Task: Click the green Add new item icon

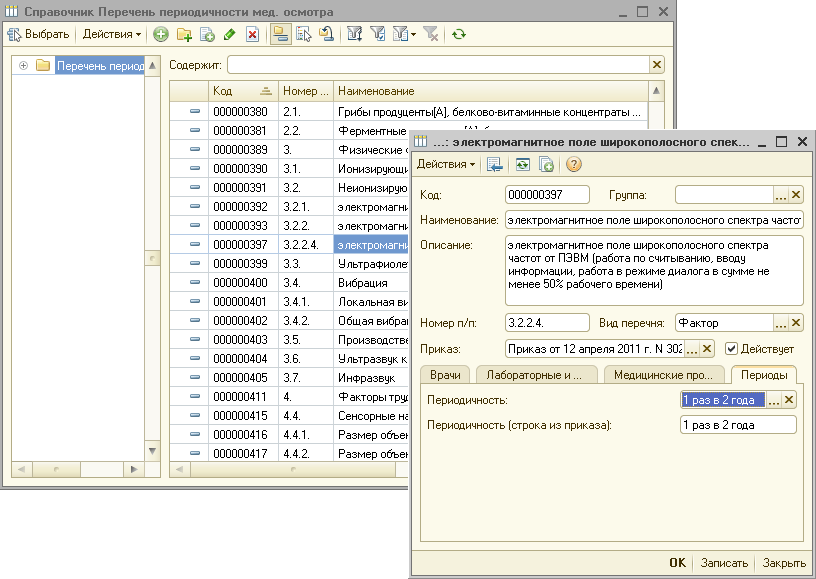Action: [161, 34]
